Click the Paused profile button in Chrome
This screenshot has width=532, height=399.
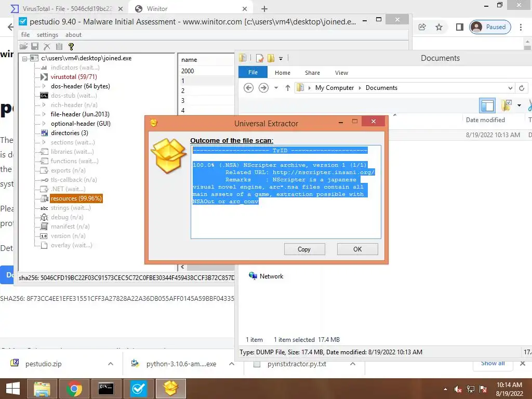pos(490,27)
